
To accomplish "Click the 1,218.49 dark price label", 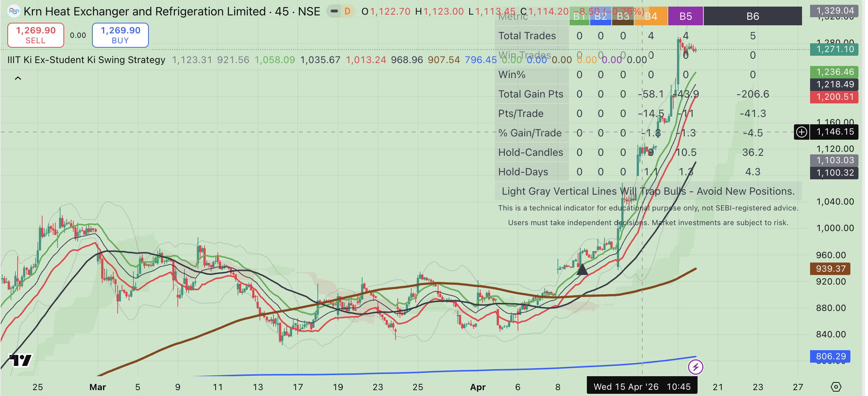I will click(x=835, y=84).
